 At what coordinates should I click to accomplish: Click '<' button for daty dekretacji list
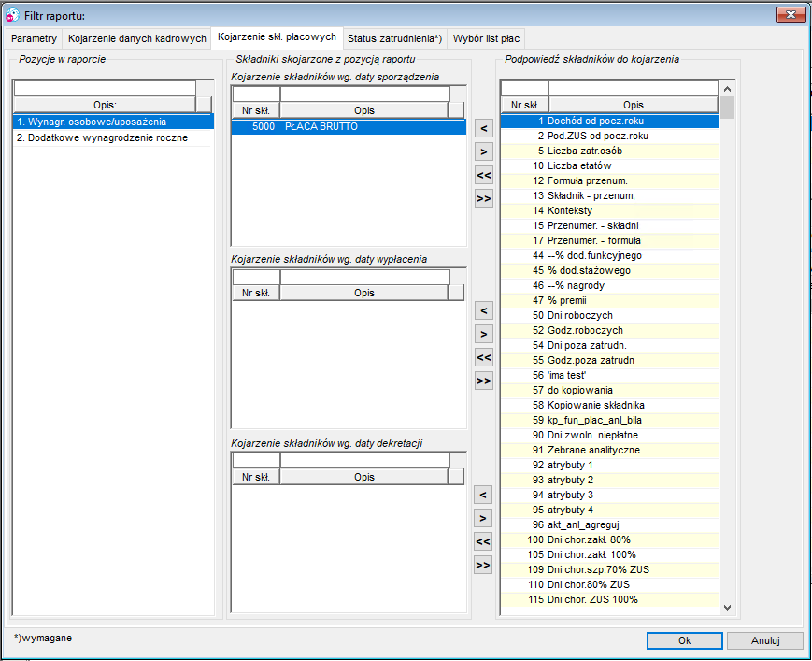[x=483, y=495]
